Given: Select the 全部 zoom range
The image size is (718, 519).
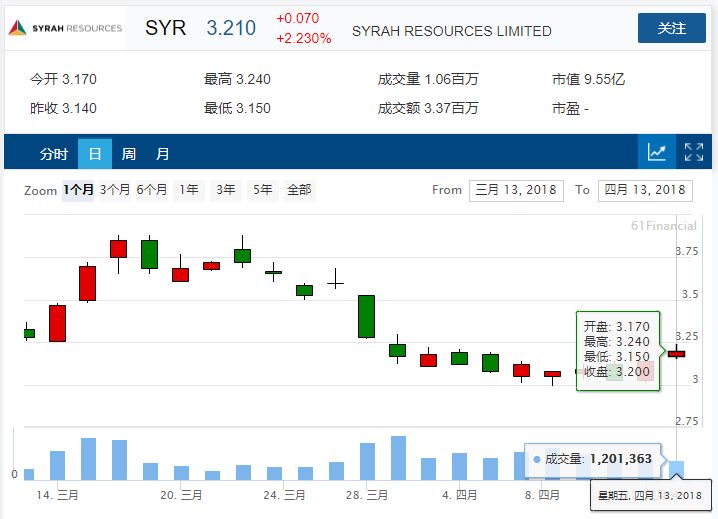Looking at the screenshot, I should pos(299,190).
